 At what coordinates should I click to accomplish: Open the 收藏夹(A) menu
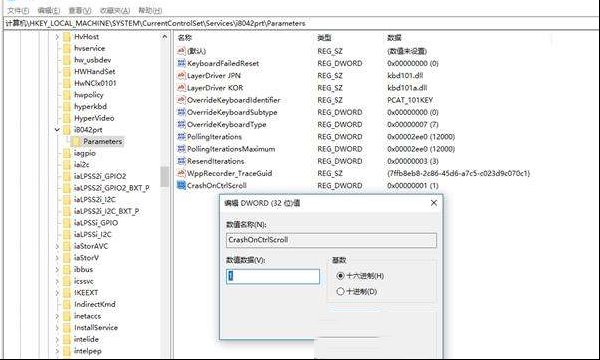point(115,10)
